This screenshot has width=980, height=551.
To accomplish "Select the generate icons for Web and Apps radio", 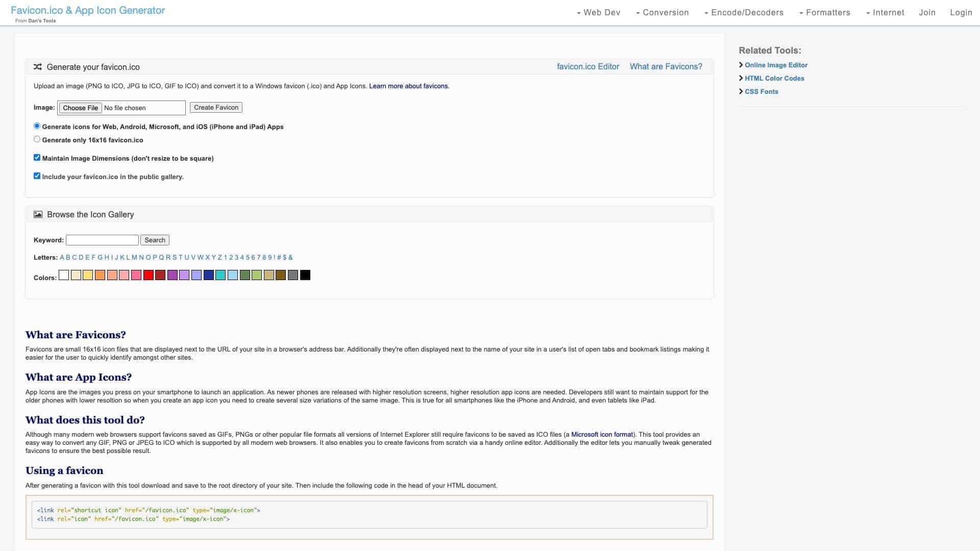I will pyautogui.click(x=37, y=126).
